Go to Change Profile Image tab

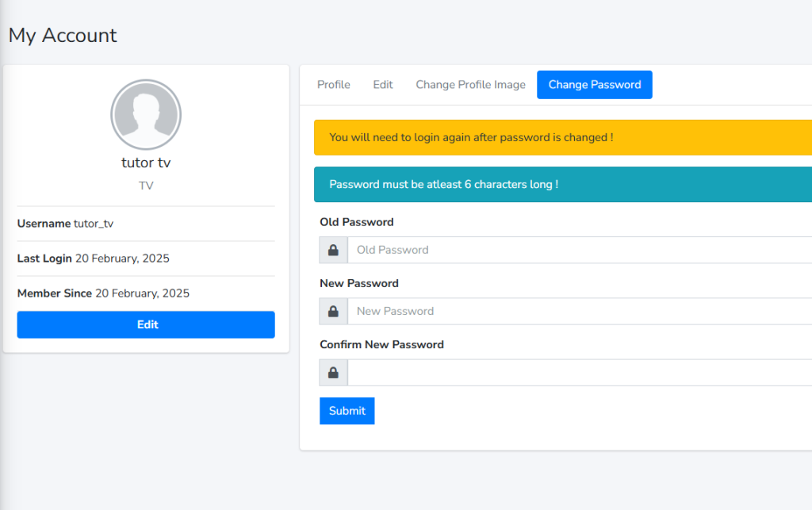click(470, 85)
